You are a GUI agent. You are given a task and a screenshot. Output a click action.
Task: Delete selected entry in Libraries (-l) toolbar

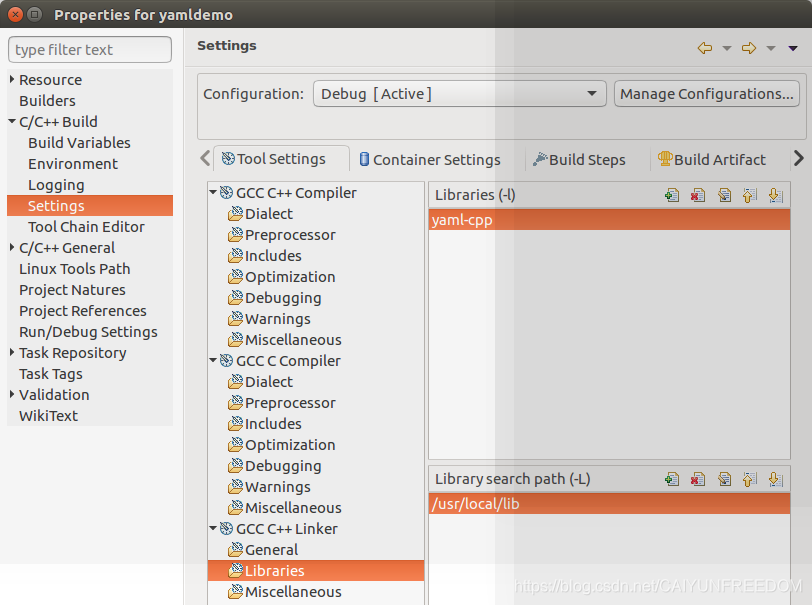point(698,195)
